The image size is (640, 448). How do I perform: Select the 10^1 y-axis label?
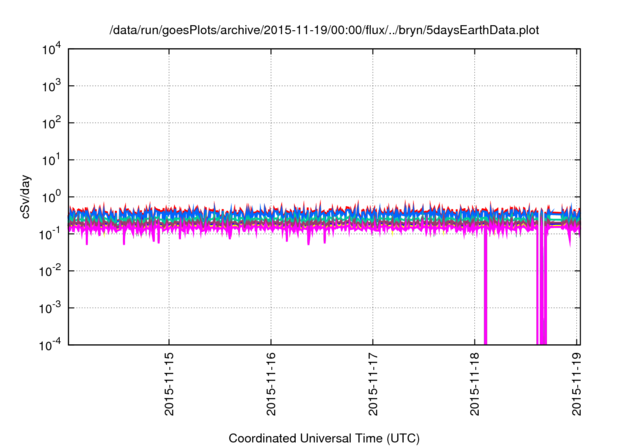pos(52,160)
